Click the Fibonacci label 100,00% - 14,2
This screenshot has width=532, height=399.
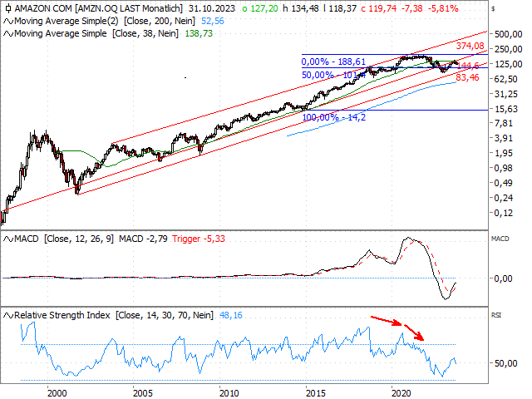(334, 117)
